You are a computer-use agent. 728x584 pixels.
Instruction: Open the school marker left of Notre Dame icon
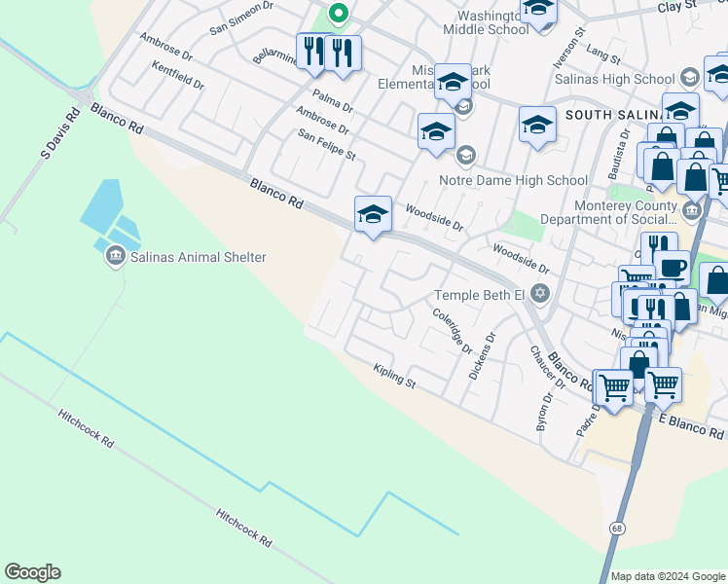436,134
